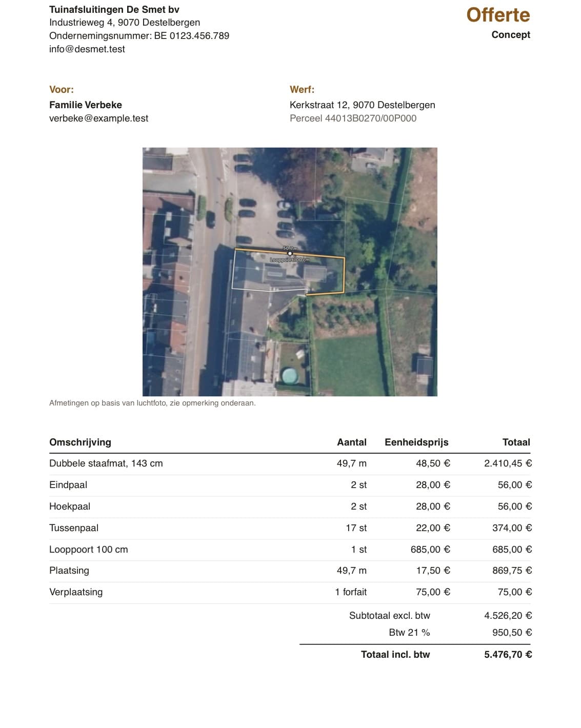Select the Tussenpaal row description
The height and width of the screenshot is (728, 581).
74,528
